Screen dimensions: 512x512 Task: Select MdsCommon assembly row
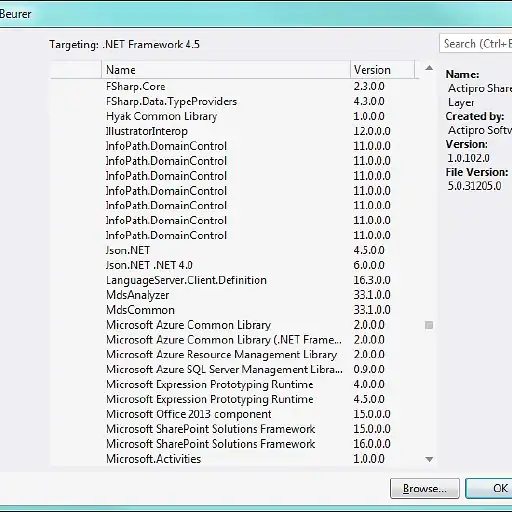coord(235,310)
